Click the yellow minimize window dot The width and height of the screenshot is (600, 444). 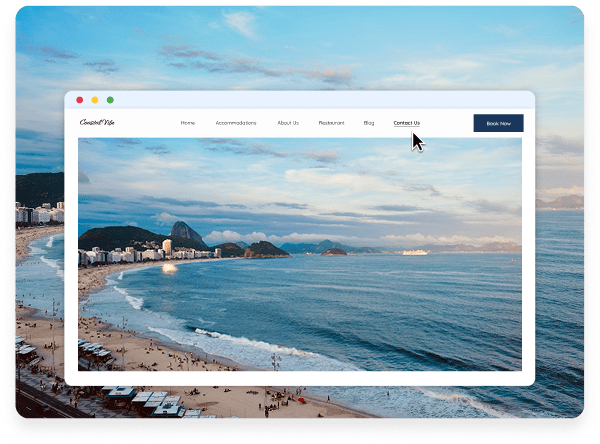[95, 100]
